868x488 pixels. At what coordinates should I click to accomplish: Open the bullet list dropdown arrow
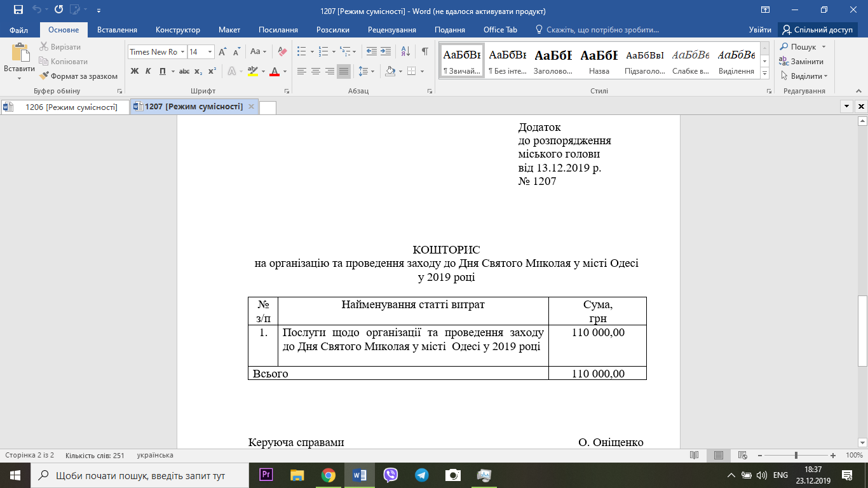point(313,52)
